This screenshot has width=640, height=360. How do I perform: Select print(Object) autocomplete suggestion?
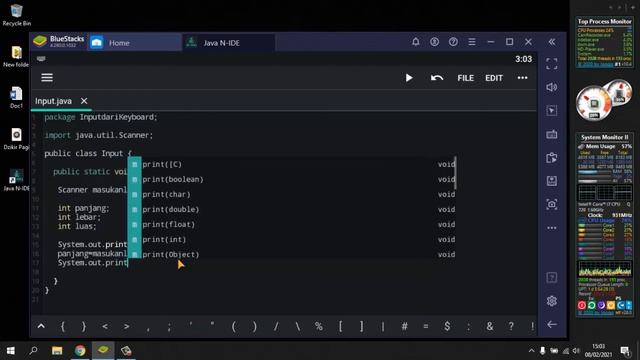tap(292, 254)
